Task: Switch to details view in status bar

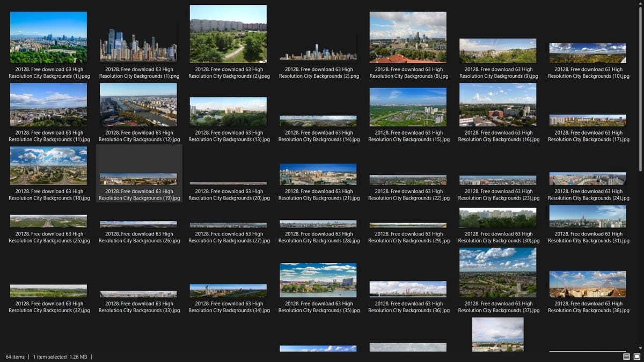Action: (x=626, y=357)
